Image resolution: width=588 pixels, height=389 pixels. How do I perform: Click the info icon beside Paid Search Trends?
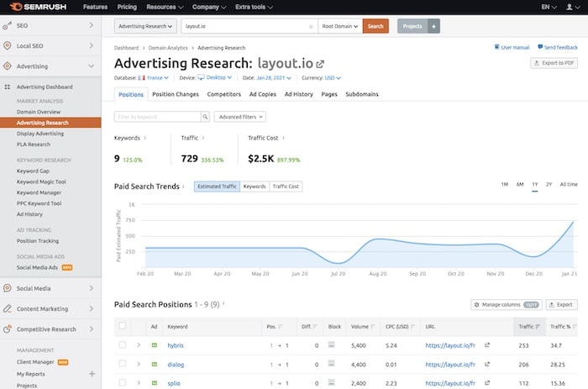[183, 187]
